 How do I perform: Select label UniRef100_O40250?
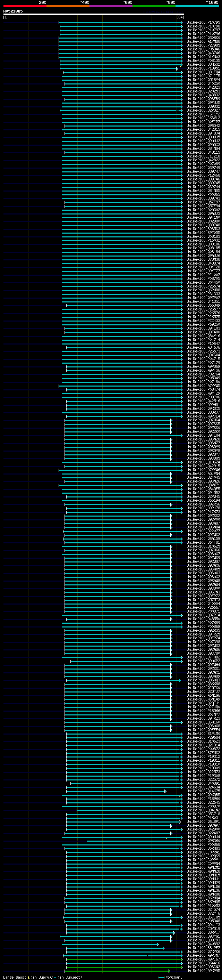[203, 84]
